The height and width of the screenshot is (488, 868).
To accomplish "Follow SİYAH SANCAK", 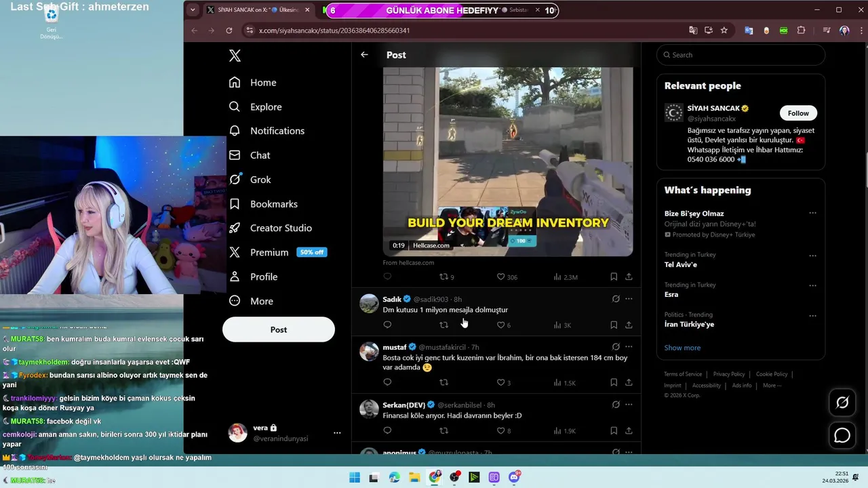I will click(x=798, y=113).
